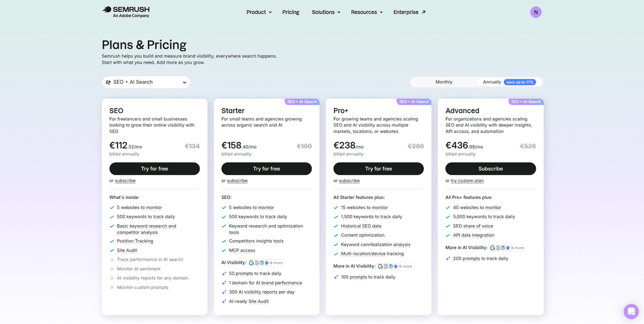
Task: Click the Advanced plan title
Action: coord(463,111)
